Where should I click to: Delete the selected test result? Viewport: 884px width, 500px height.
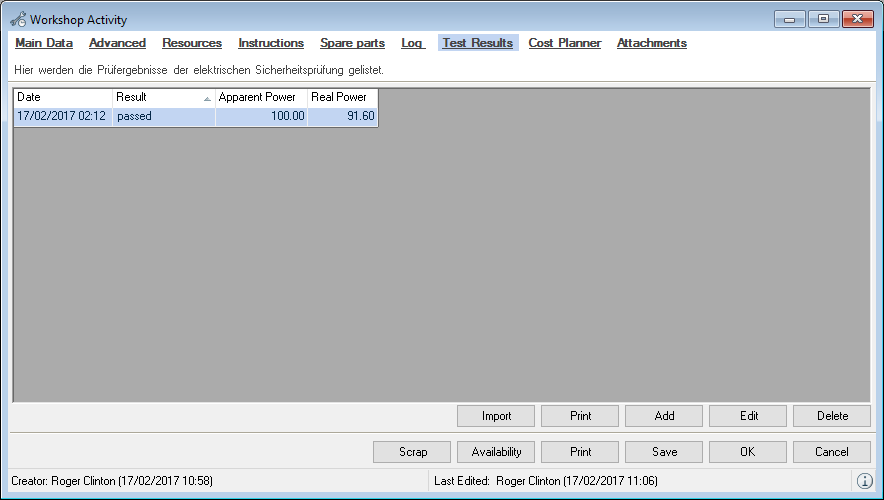832,416
